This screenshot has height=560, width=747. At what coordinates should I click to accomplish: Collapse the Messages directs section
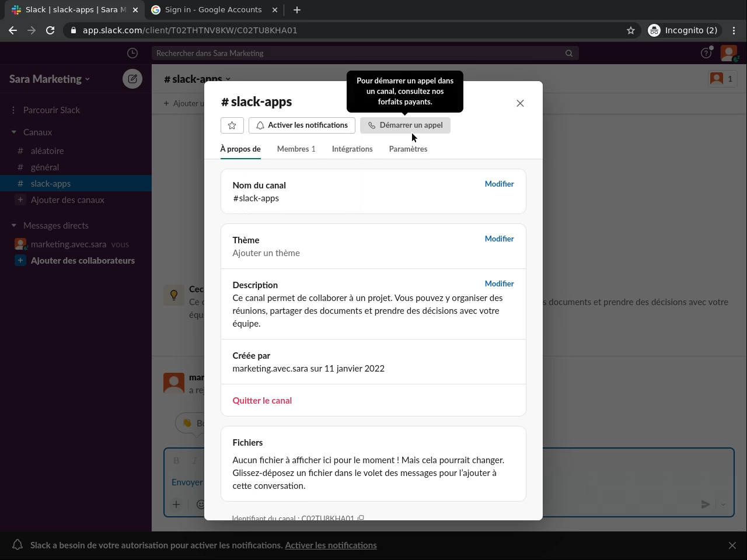[x=14, y=226]
